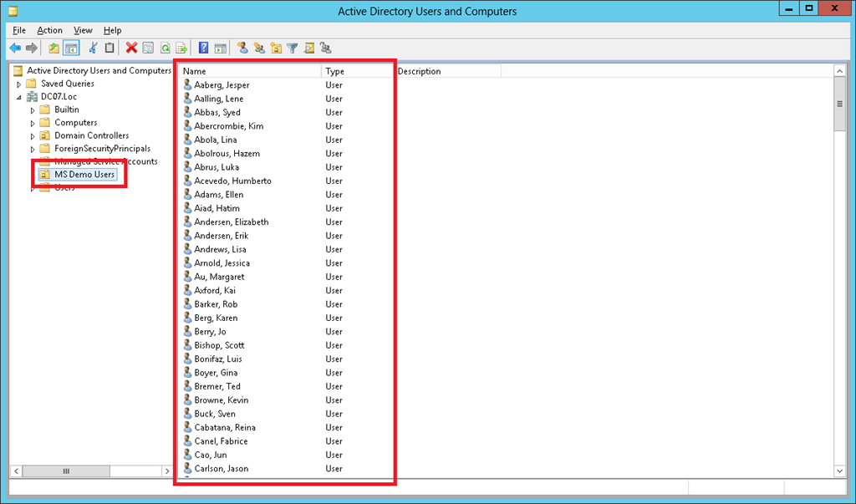Click the Back arrow in toolbar
Viewport: 856px width, 504px height.
click(x=15, y=48)
